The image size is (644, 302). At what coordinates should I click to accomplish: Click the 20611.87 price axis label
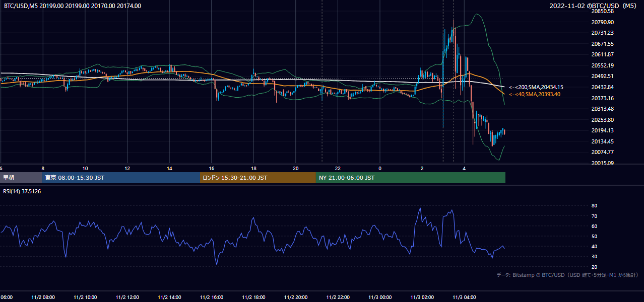tap(602, 54)
